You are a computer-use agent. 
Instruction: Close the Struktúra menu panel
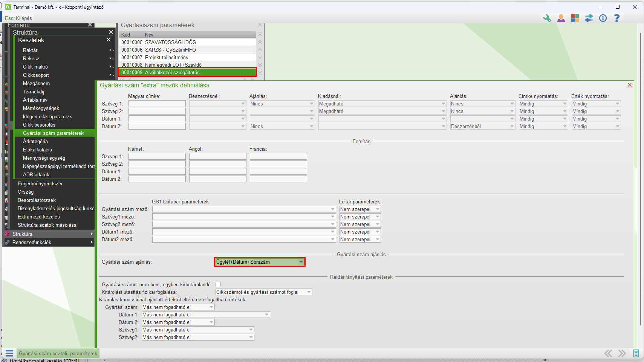[x=111, y=32]
